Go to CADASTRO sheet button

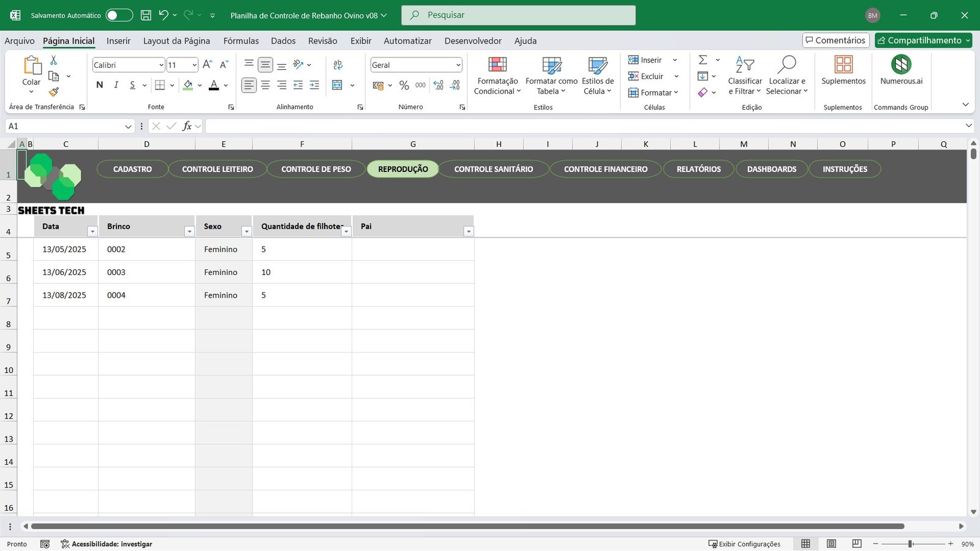coord(132,169)
